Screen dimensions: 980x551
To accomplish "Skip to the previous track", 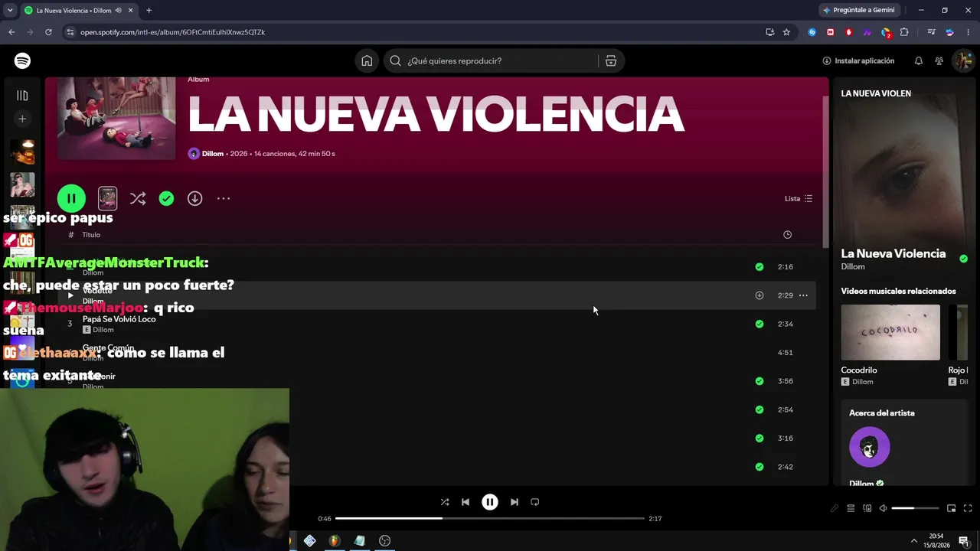I will [x=465, y=502].
